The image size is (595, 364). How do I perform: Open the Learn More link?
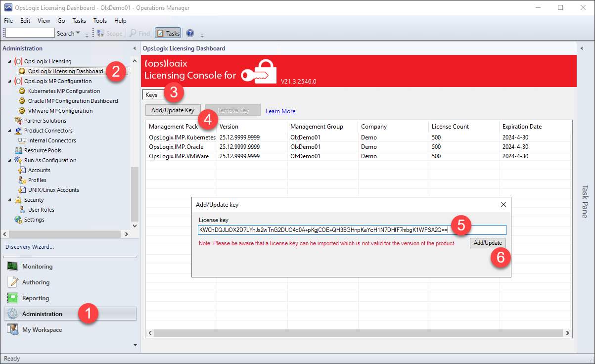click(x=280, y=111)
